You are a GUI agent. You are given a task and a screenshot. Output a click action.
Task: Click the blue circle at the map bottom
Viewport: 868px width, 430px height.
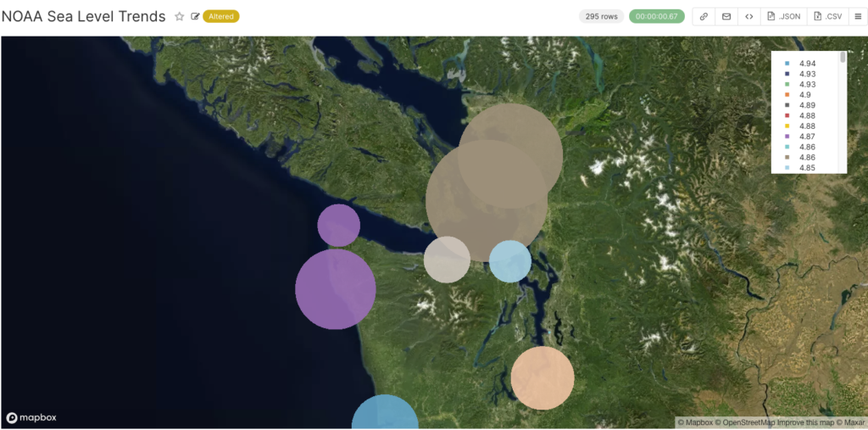click(x=386, y=412)
